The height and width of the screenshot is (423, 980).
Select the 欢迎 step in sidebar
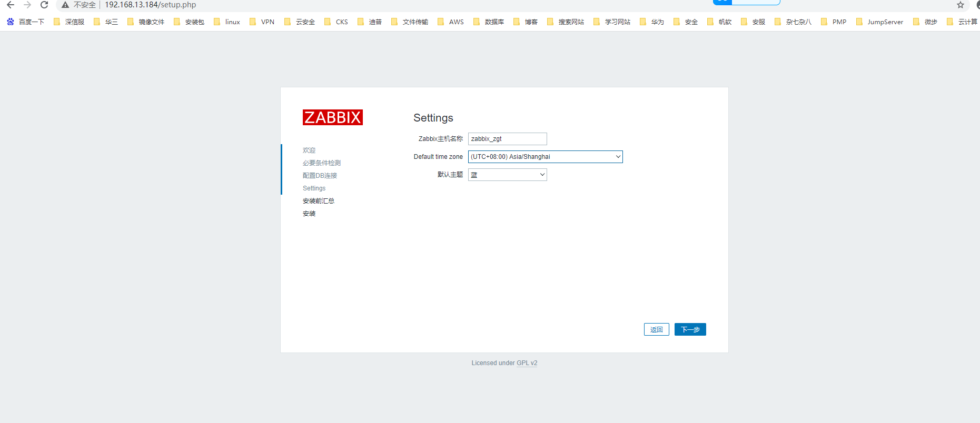tap(309, 150)
